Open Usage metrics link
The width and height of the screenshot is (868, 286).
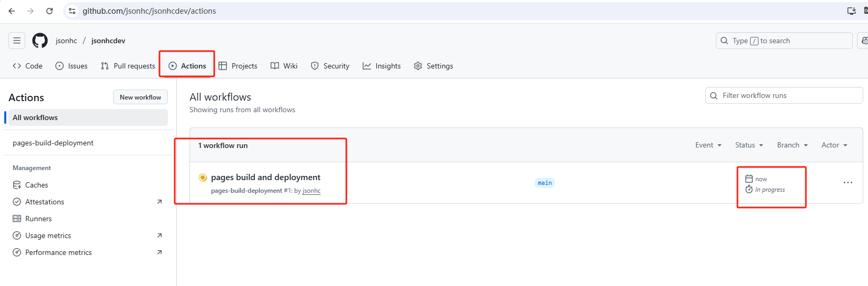point(48,235)
